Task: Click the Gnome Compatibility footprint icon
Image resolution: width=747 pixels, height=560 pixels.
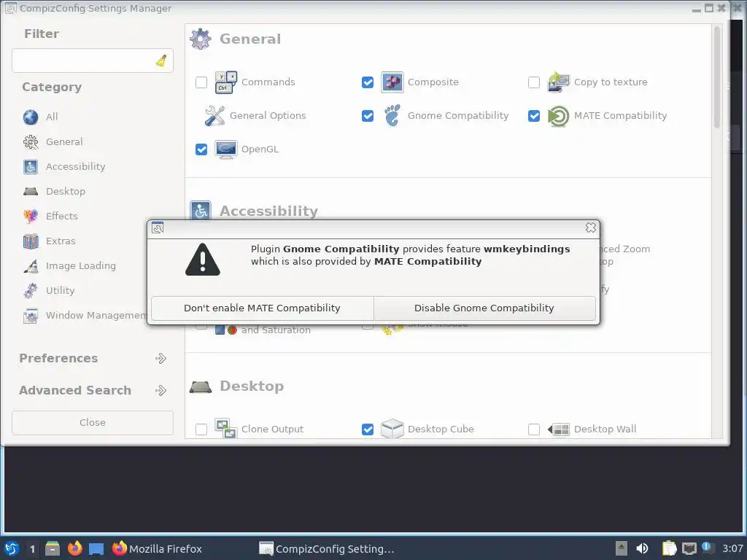Action: pos(392,116)
